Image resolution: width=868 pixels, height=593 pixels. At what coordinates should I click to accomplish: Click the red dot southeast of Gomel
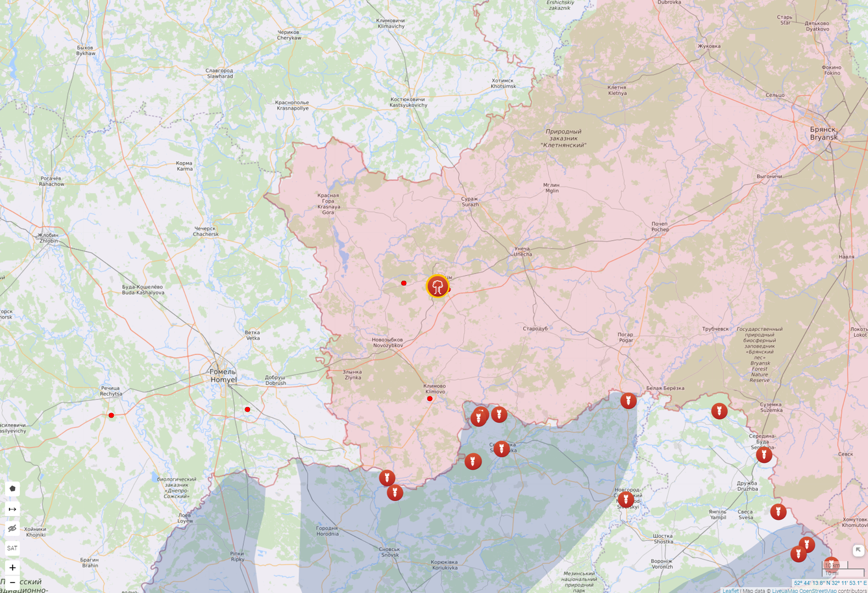click(247, 409)
